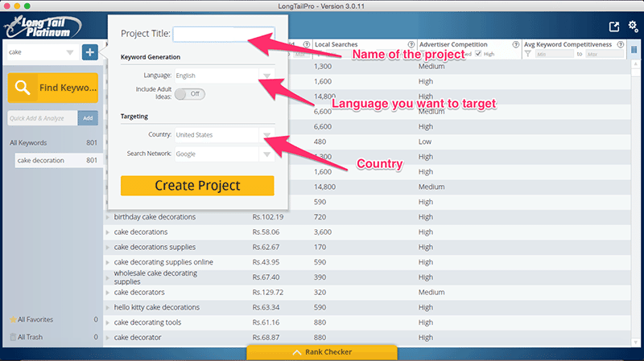
Task: Click the Create Project button
Action: coord(197,186)
